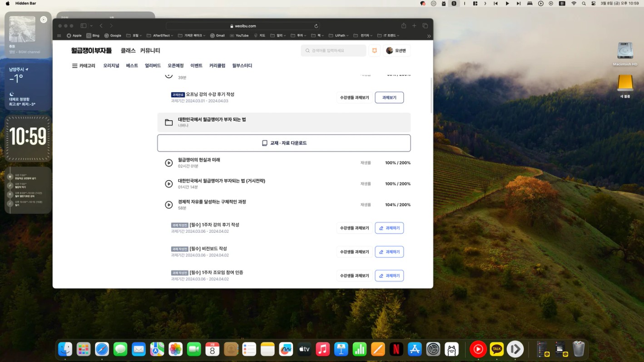Open Gmail bookmark
The image size is (644, 362).
point(217,35)
